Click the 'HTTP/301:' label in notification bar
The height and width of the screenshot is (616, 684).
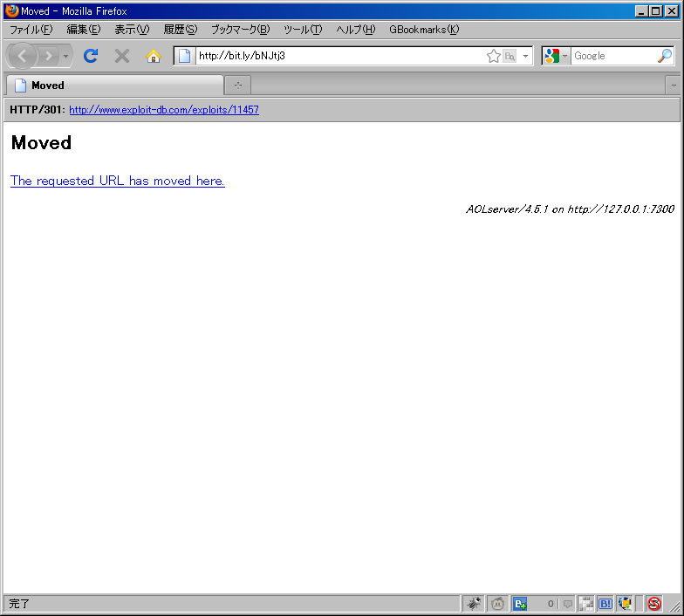coord(38,110)
